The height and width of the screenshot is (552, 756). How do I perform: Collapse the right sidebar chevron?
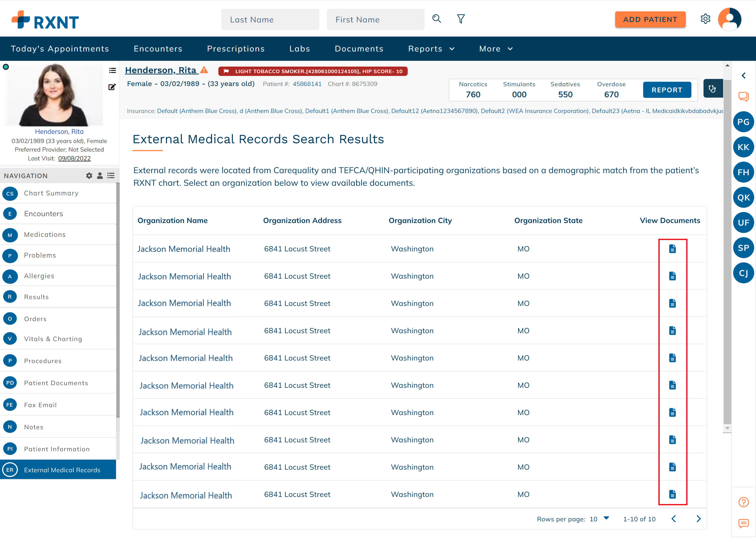tap(743, 76)
